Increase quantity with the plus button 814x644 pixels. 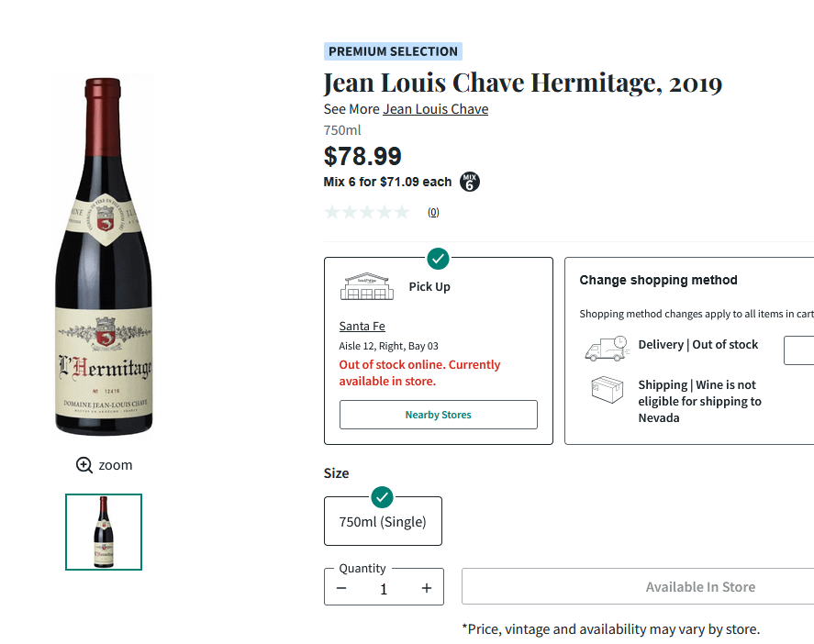[x=427, y=588]
